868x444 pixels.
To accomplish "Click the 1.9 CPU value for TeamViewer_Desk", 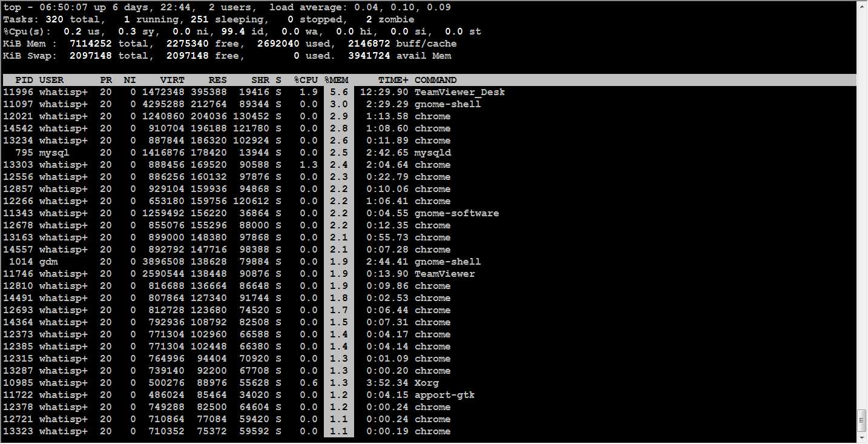I will point(309,92).
